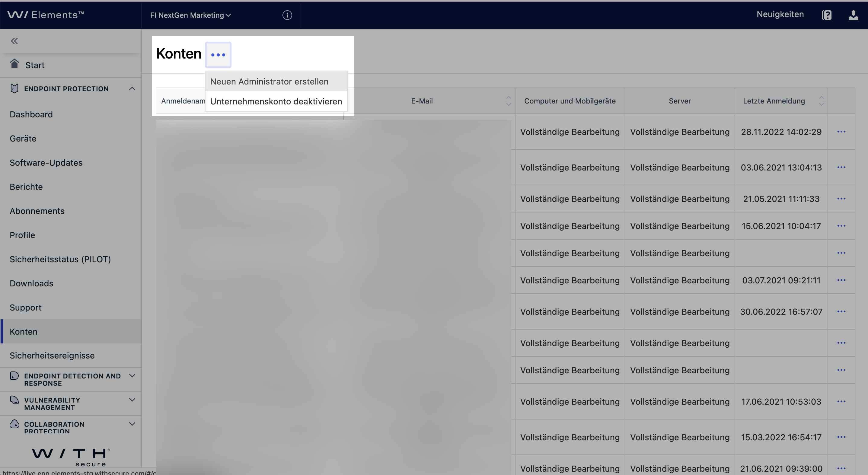The width and height of the screenshot is (868, 475).
Task: Select Unternehmenskonto deaktivieren
Action: click(x=276, y=101)
